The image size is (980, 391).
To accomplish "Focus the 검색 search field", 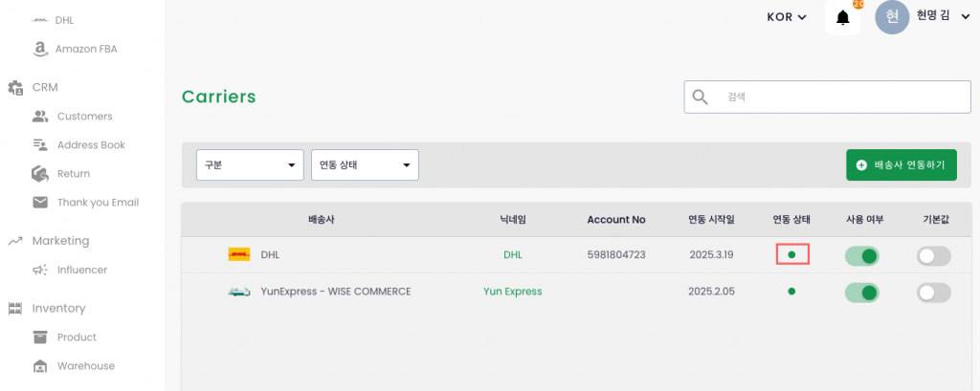I will point(840,97).
